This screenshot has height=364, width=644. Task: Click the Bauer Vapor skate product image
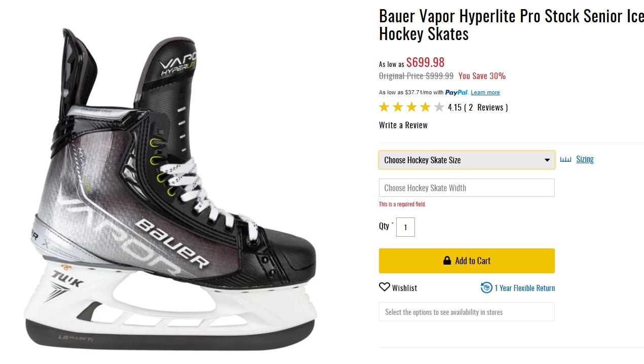pyautogui.click(x=171, y=193)
